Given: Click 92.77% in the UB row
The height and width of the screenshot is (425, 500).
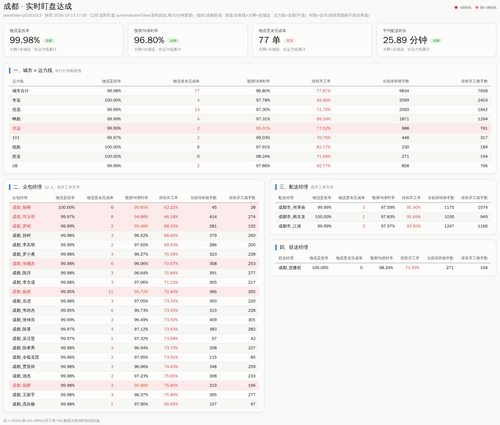Looking at the screenshot, I should click(323, 166).
